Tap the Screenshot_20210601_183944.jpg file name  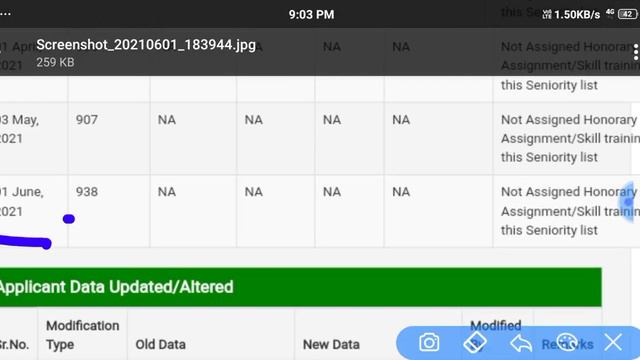tap(146, 44)
